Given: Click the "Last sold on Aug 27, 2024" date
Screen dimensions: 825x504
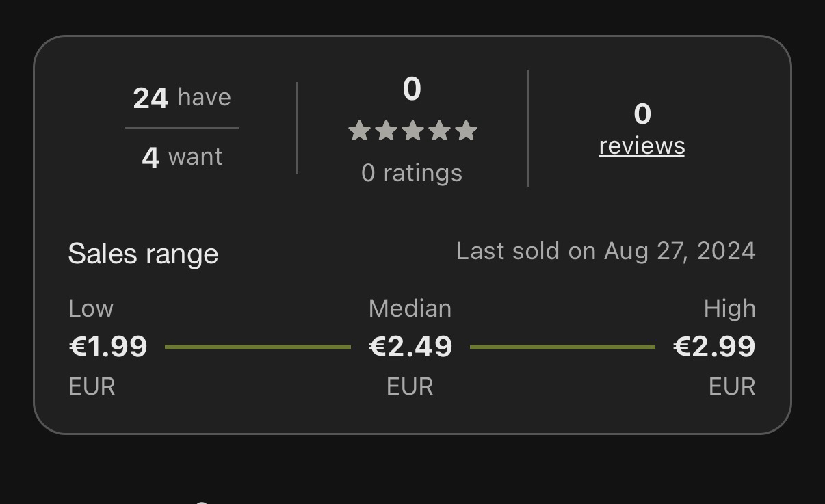Looking at the screenshot, I should click(605, 251).
